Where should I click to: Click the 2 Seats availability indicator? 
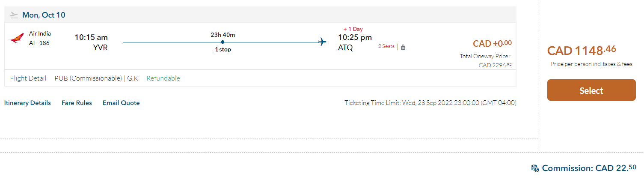click(386, 46)
